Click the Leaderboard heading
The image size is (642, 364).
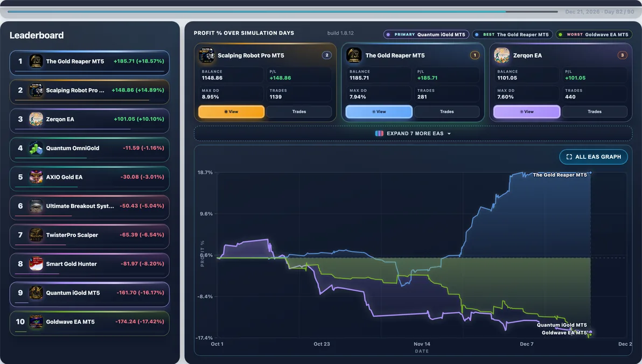tap(37, 35)
